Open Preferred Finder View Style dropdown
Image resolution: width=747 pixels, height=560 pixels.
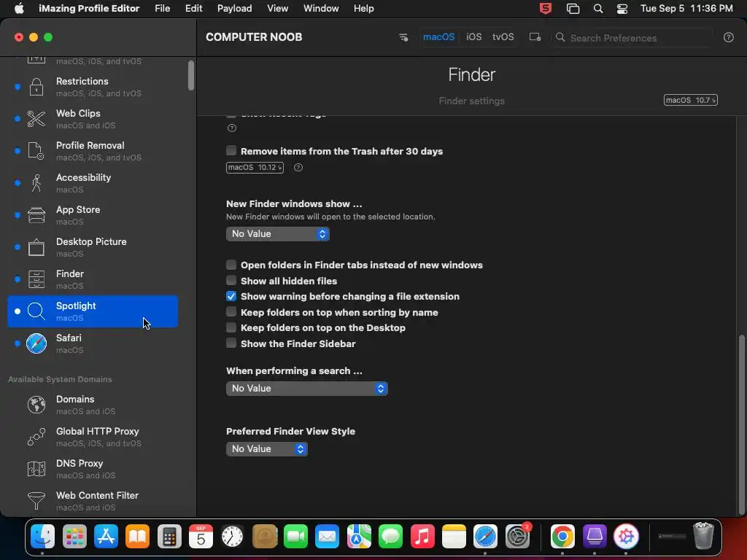coord(267,449)
